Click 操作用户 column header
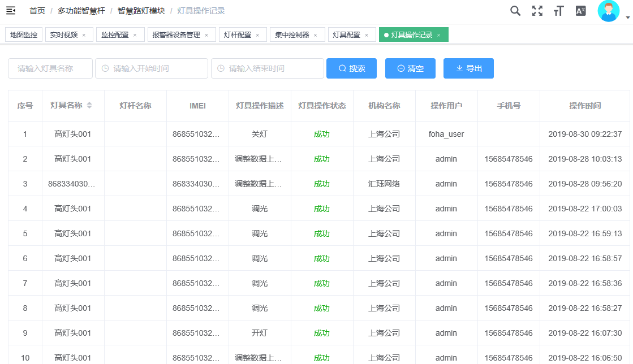Viewport: 633px width, 364px height. point(446,106)
